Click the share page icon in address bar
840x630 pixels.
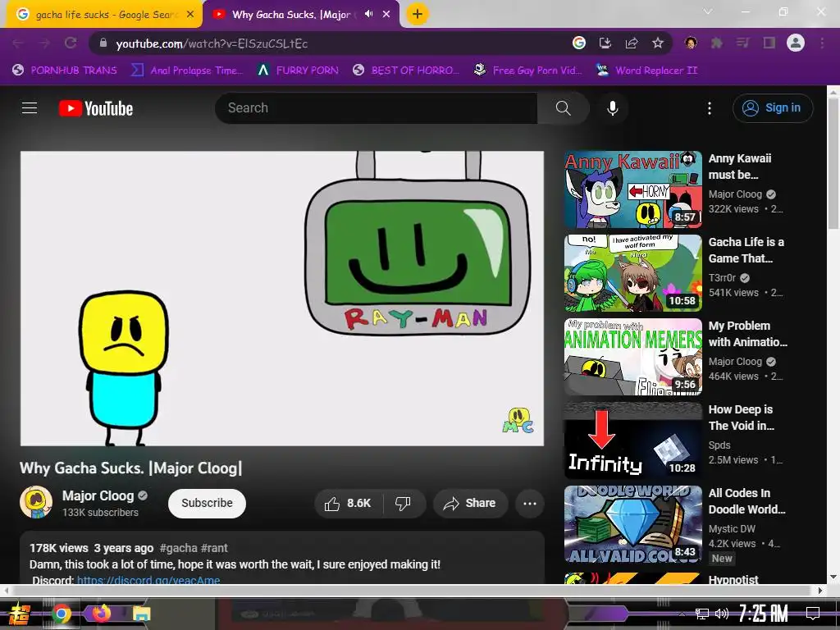pos(632,43)
